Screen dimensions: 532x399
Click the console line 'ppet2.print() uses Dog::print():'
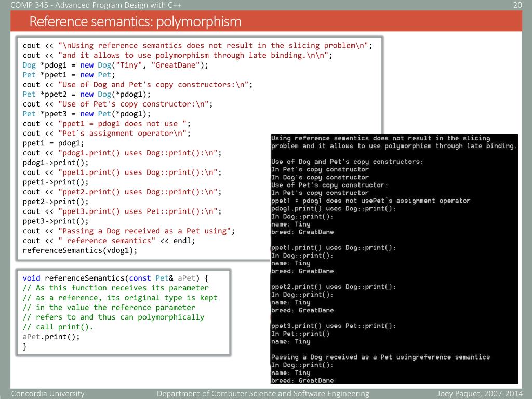pyautogui.click(x=334, y=287)
